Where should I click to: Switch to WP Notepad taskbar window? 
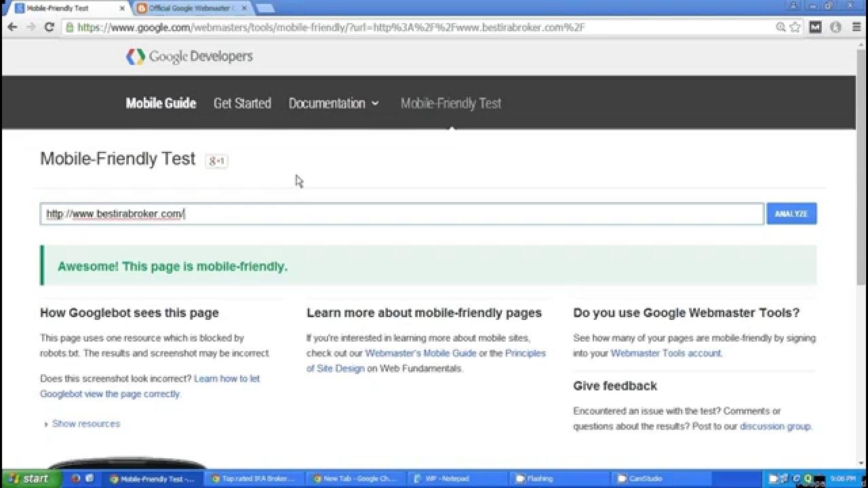tap(457, 479)
